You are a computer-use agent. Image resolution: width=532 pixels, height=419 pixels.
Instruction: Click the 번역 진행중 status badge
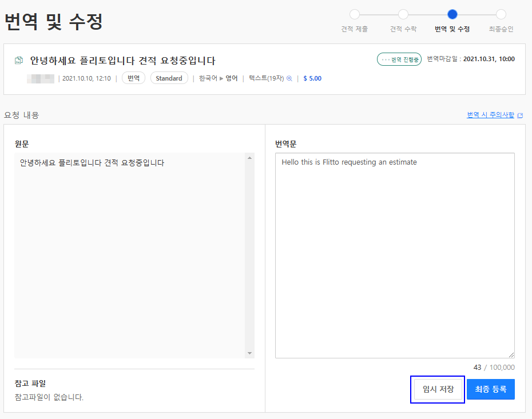pos(399,59)
